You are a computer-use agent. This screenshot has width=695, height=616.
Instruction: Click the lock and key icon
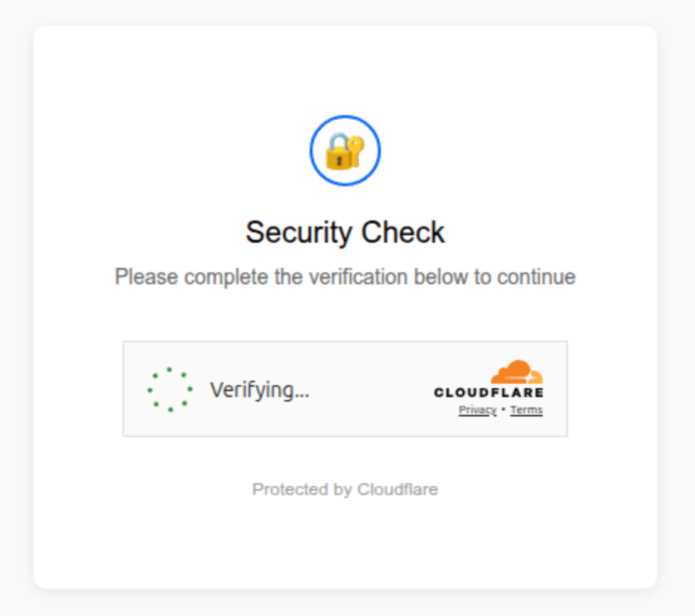[x=343, y=151]
